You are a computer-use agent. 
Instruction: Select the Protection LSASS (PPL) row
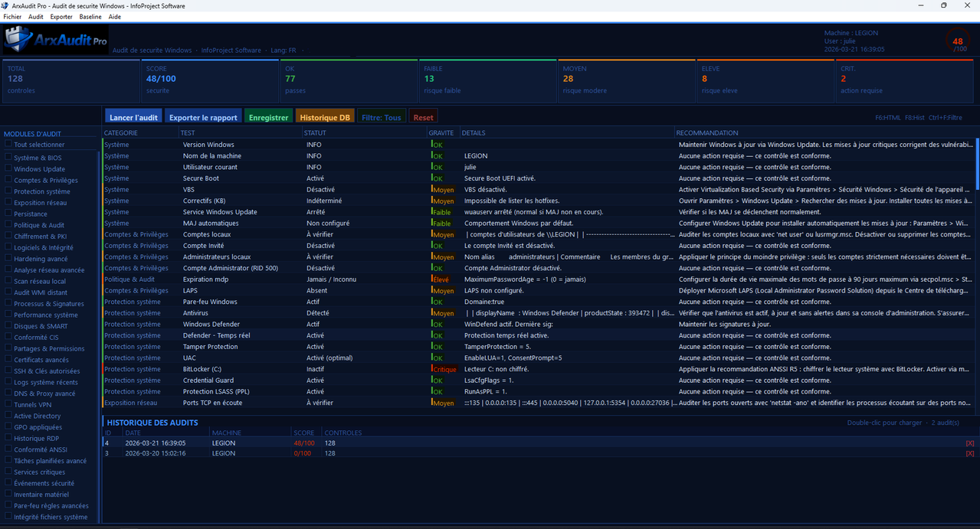click(538, 391)
